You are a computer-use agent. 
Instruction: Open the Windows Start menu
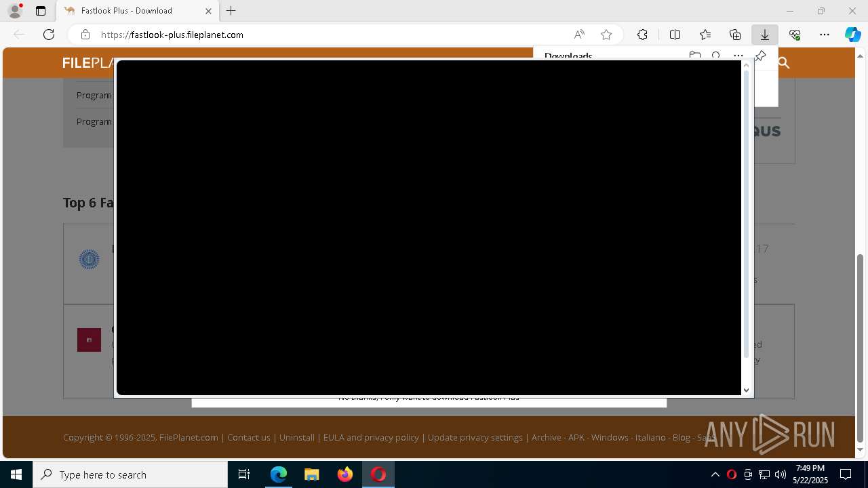pyautogui.click(x=16, y=474)
